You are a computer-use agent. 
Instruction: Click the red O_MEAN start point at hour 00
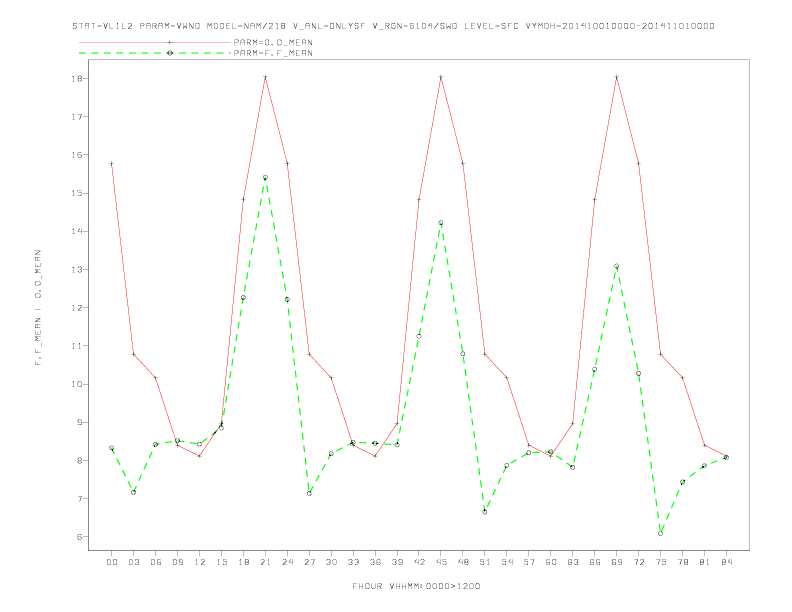(112, 164)
